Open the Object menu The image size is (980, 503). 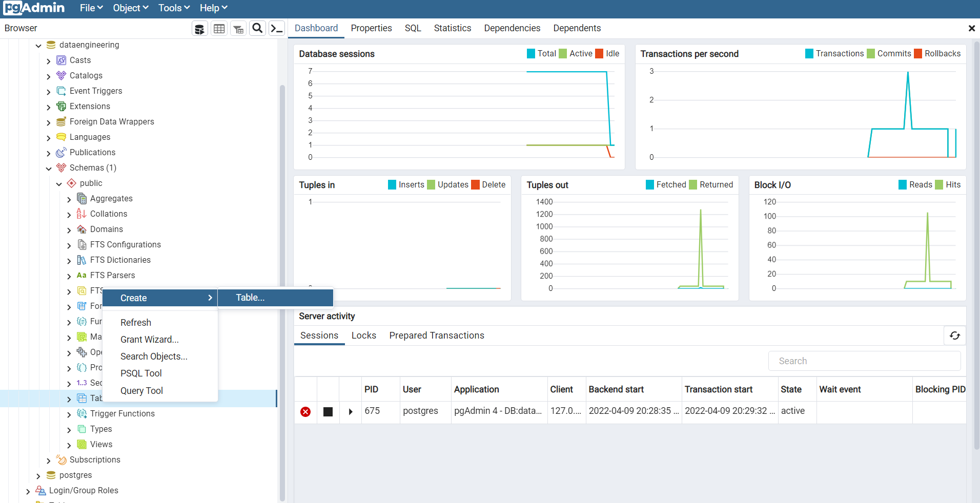point(131,8)
